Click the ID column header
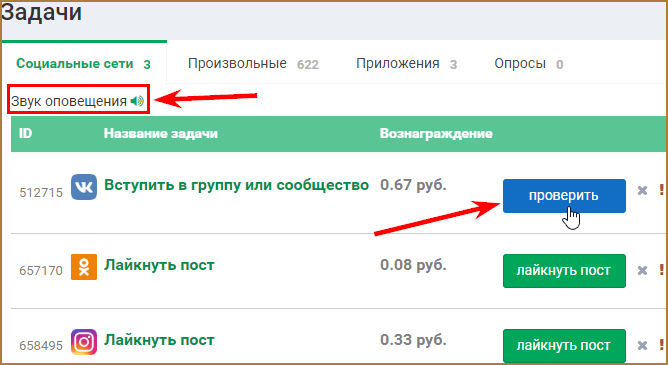Image resolution: width=668 pixels, height=365 pixels. click(x=26, y=134)
